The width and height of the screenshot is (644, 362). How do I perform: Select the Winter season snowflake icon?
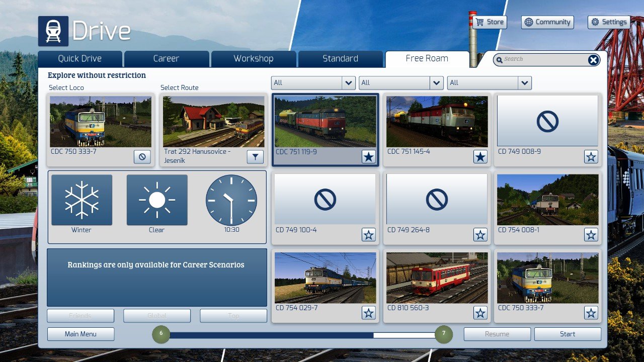pos(82,200)
